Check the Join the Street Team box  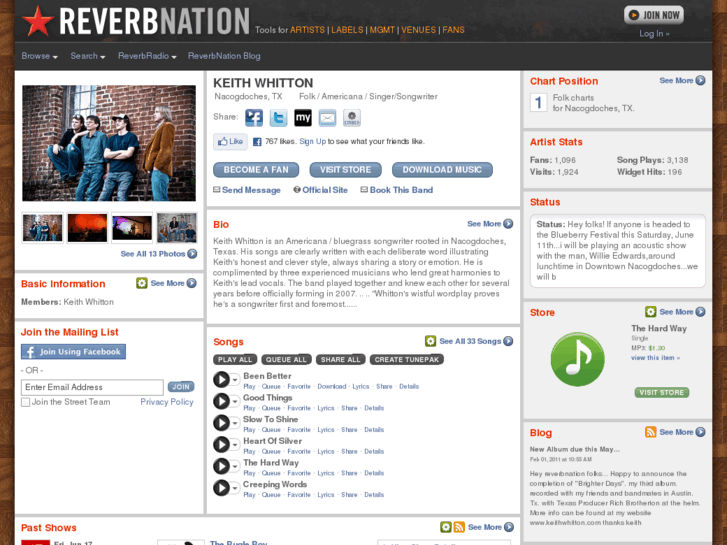coord(26,402)
